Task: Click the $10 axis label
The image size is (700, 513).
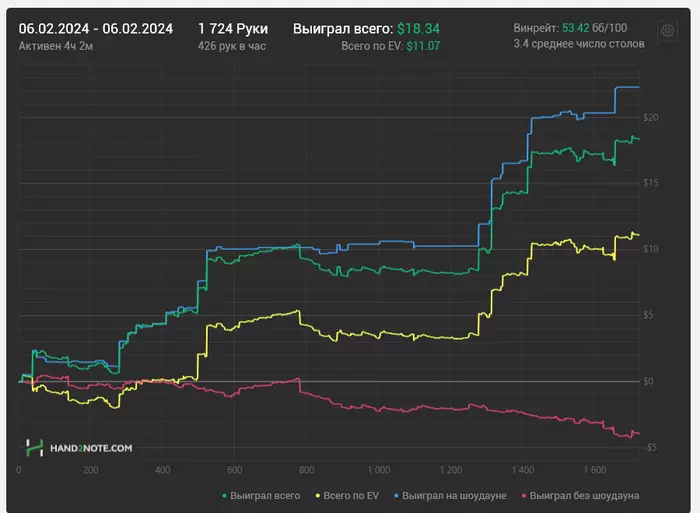Action: (x=650, y=249)
